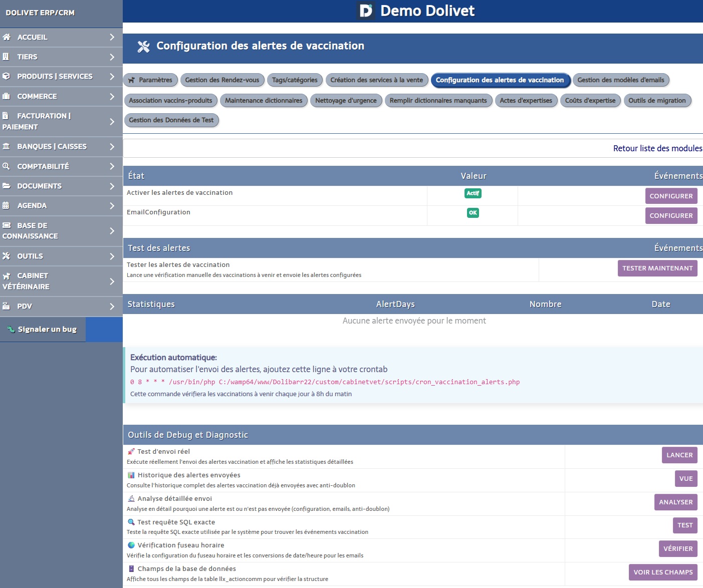Click the Banques | Caisses bank icon
The width and height of the screenshot is (703, 588).
click(6, 146)
